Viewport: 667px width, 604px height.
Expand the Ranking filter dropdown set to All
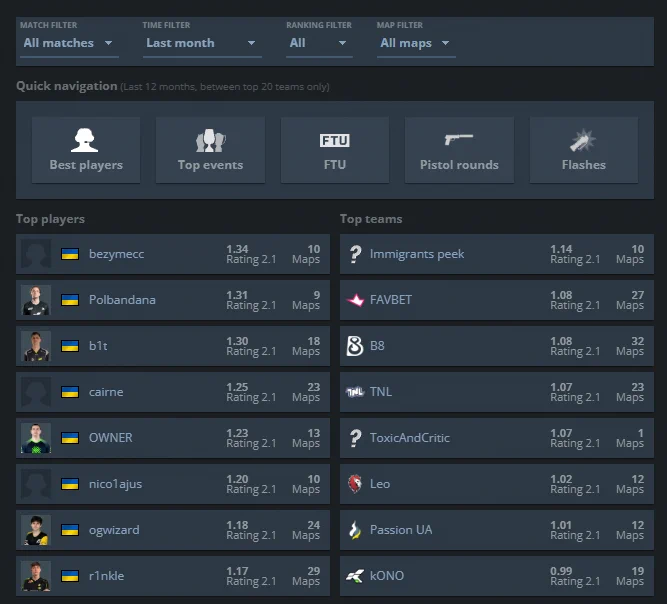pos(319,43)
